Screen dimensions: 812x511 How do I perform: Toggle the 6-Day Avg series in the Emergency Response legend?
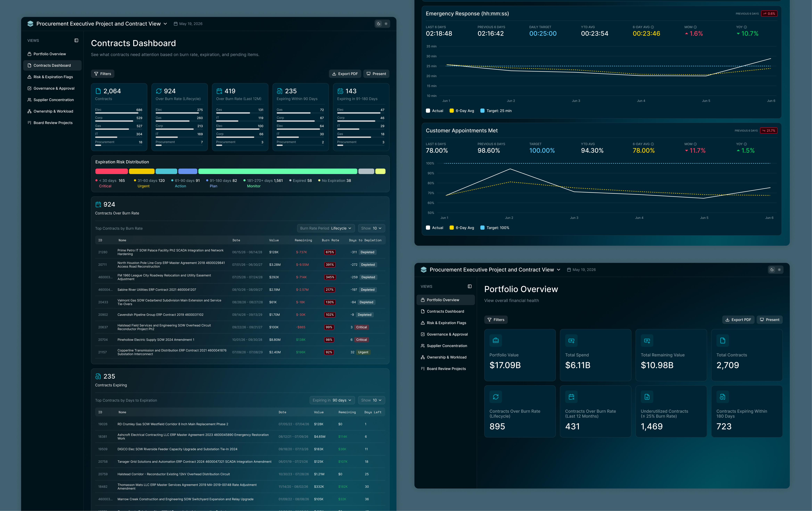[x=462, y=111]
